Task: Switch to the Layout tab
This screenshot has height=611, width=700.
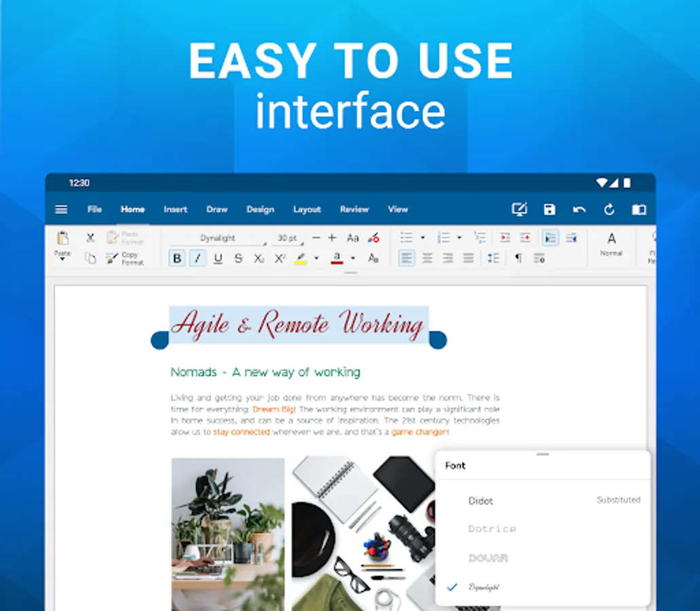Action: [x=307, y=209]
